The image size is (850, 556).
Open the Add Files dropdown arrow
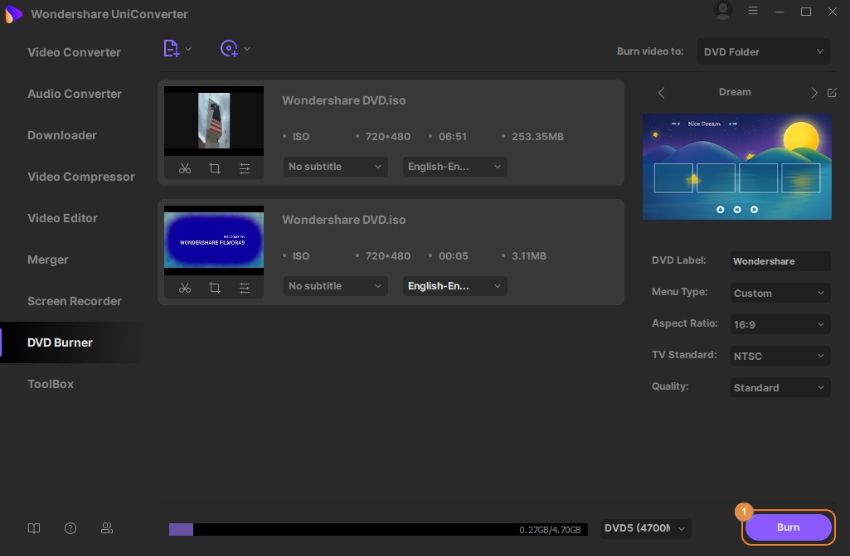(188, 49)
